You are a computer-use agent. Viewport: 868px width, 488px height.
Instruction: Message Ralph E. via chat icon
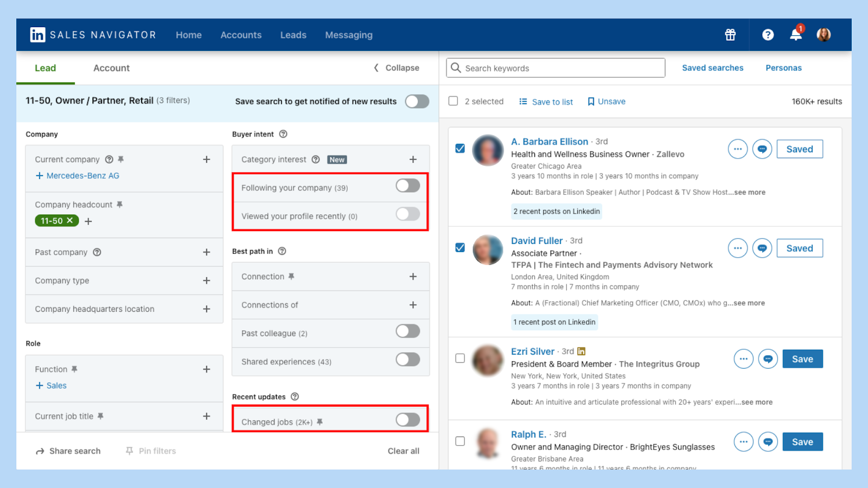[768, 442]
